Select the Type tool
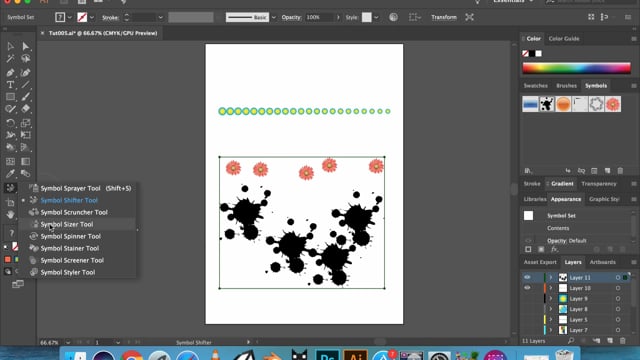This screenshot has width=640, height=360. [10, 85]
